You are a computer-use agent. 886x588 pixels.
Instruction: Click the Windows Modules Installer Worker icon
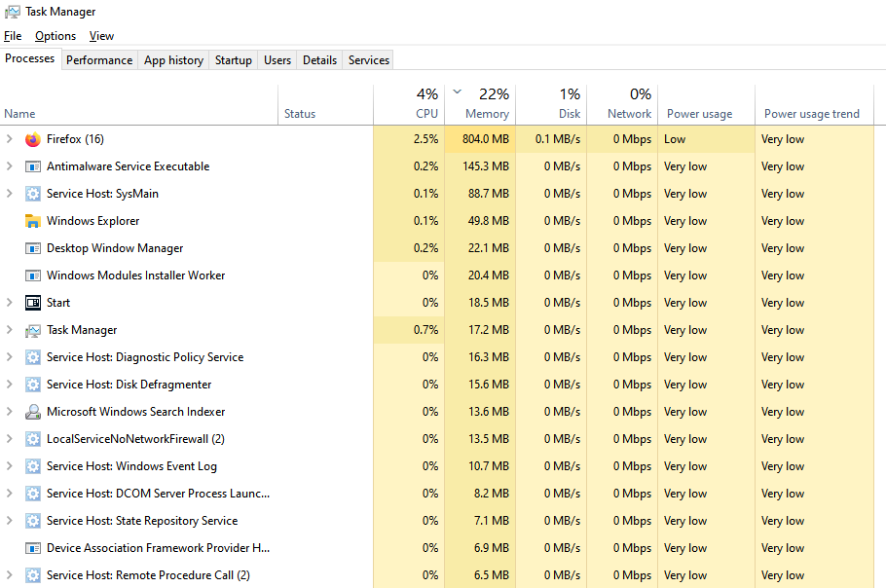pyautogui.click(x=33, y=276)
